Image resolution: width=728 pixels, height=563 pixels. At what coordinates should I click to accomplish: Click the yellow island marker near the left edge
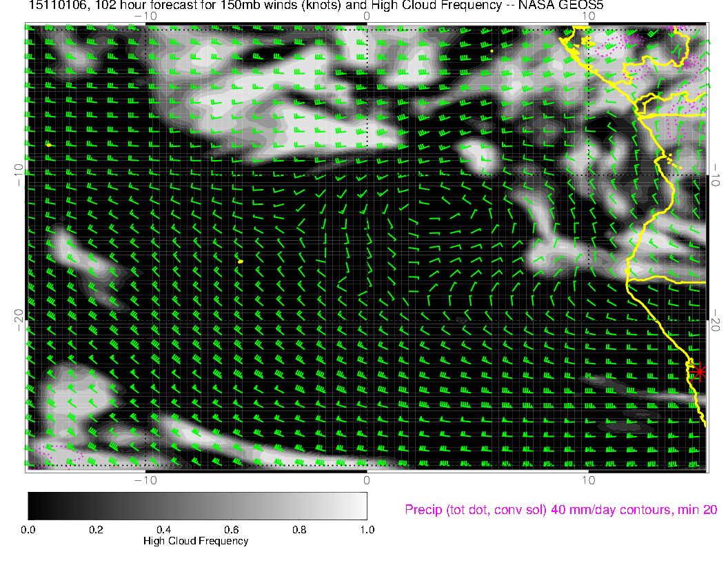[49, 145]
